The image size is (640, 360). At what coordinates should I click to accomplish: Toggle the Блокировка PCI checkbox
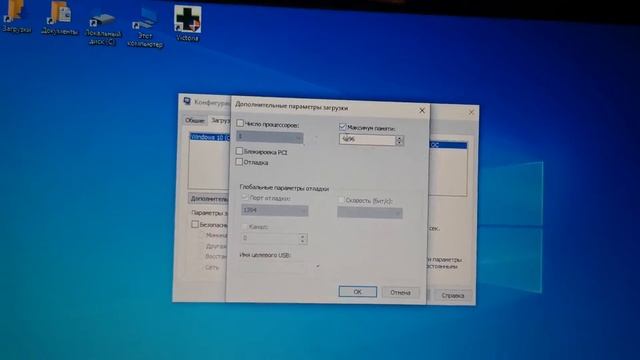pos(240,151)
